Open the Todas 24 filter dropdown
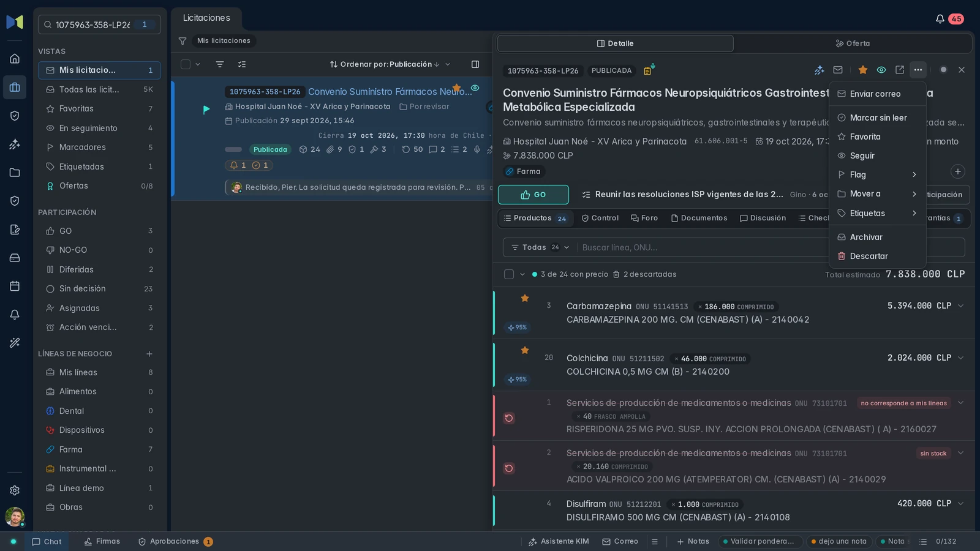 [540, 247]
